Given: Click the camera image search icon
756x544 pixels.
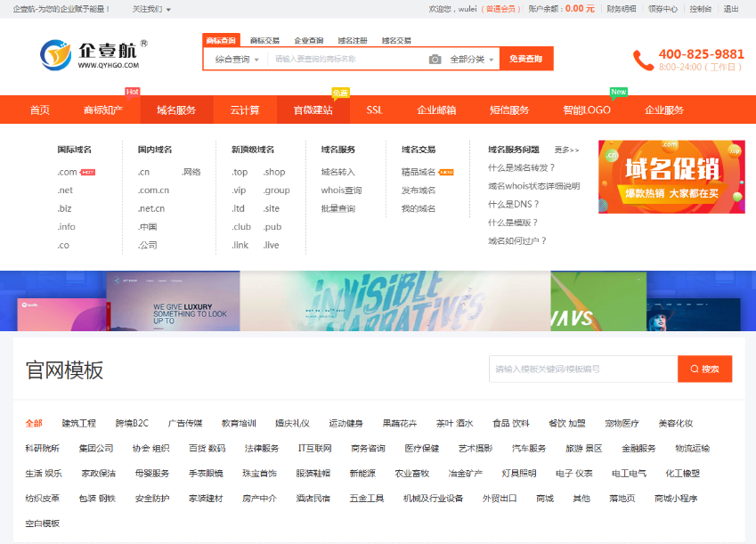Looking at the screenshot, I should pyautogui.click(x=435, y=59).
